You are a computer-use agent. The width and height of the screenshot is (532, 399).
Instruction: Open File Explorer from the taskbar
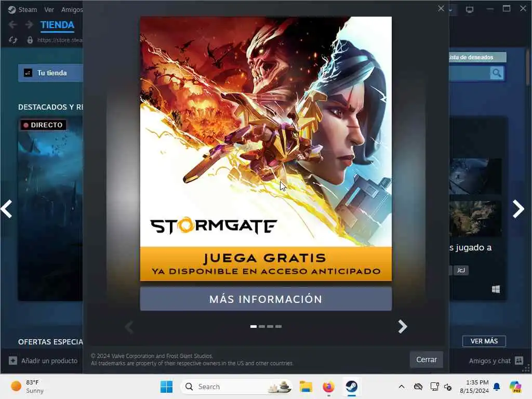[x=305, y=387]
